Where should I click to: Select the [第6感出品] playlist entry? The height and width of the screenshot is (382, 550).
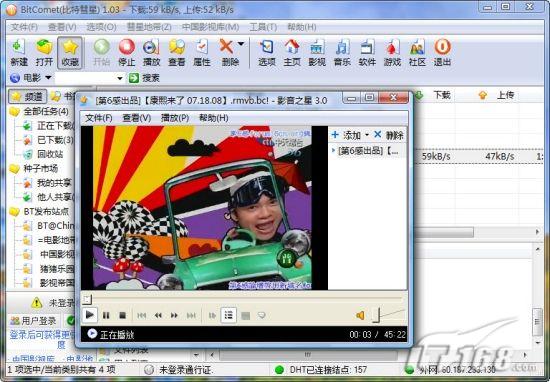pos(368,151)
